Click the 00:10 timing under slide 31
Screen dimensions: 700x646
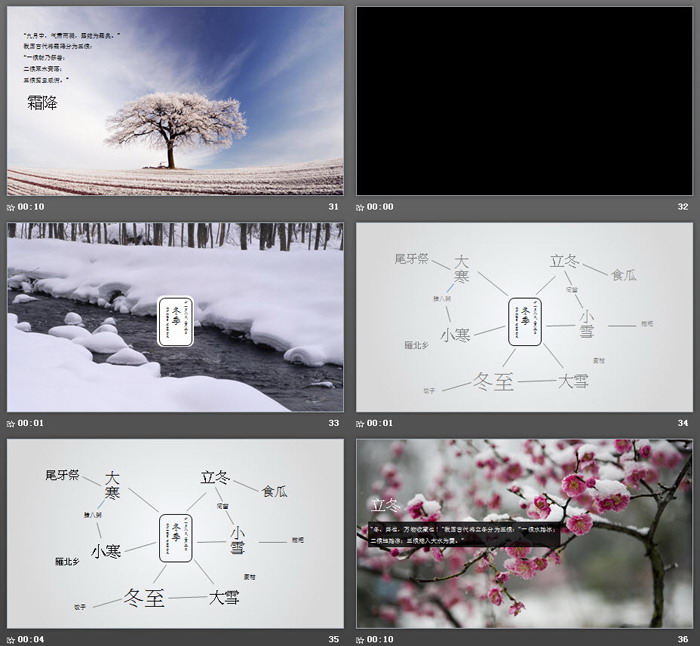click(32, 207)
